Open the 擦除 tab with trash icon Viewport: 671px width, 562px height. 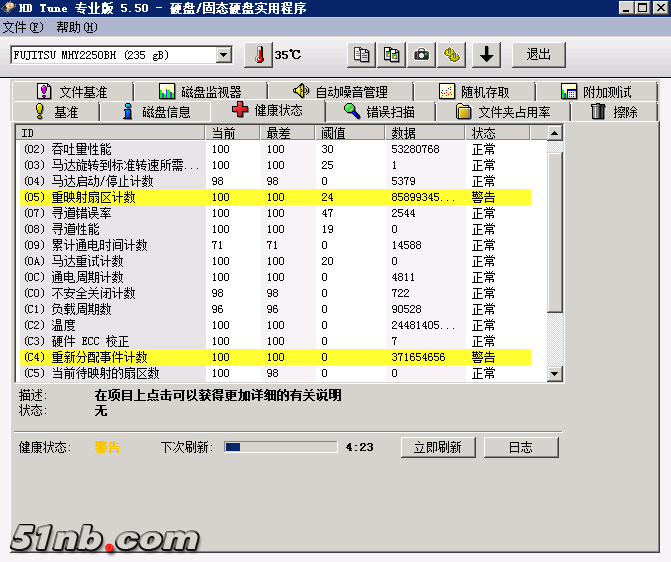(x=614, y=111)
